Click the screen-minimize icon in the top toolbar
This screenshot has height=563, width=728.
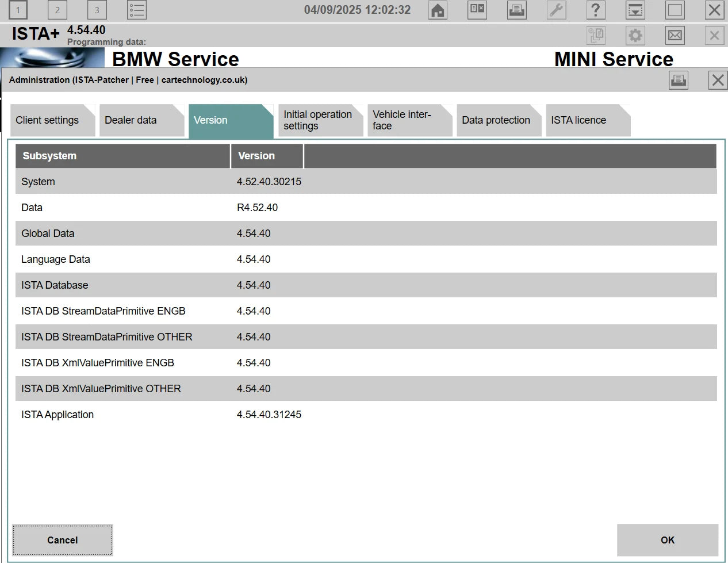pos(635,10)
